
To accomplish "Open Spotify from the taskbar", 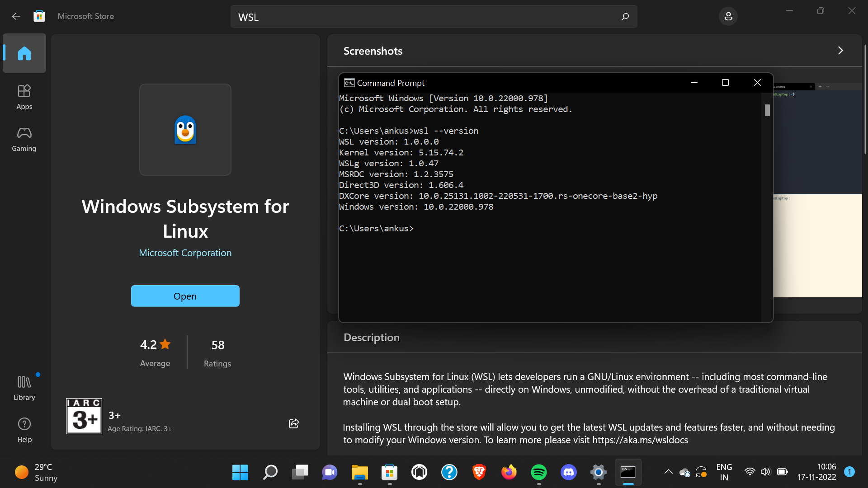I will point(538,472).
